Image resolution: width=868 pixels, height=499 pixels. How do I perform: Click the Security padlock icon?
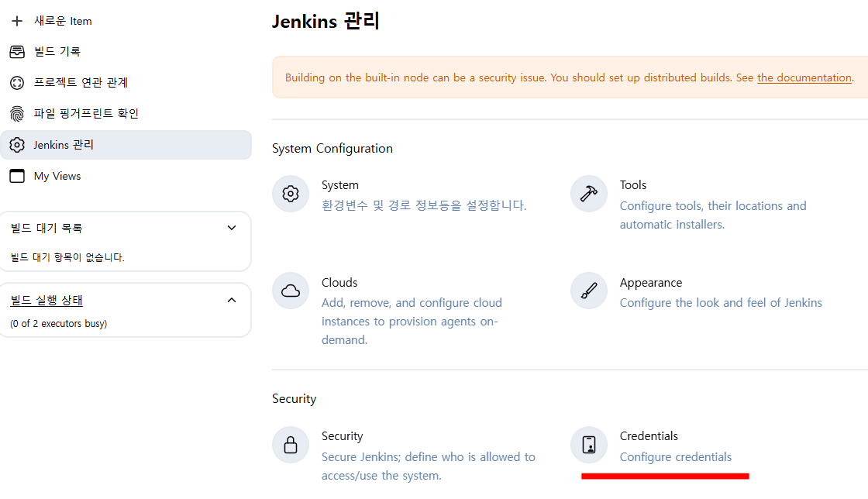291,445
